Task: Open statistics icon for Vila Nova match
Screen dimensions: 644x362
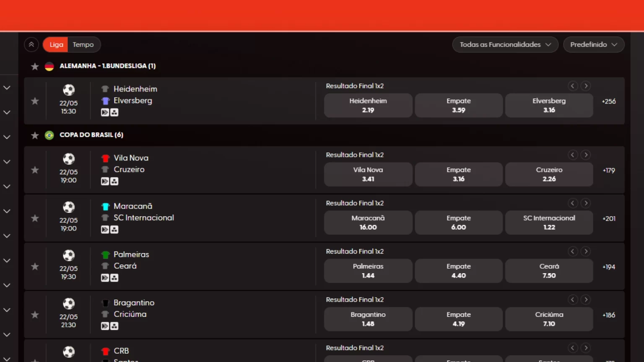Action: coord(114,181)
